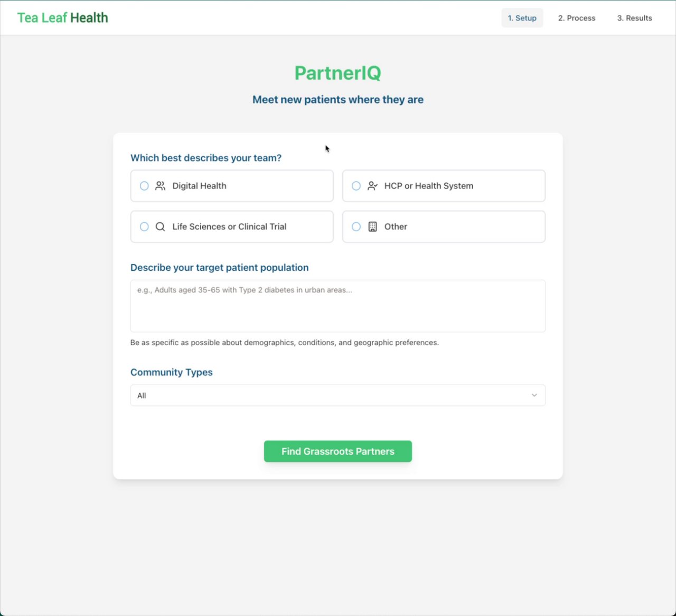Click the Other building icon
Image resolution: width=676 pixels, height=616 pixels.
[372, 226]
